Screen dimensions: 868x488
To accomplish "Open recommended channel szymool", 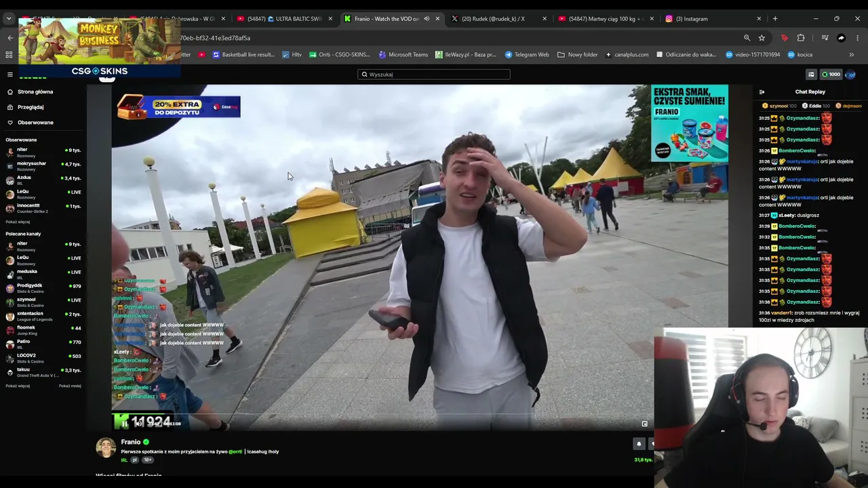I will [x=43, y=302].
